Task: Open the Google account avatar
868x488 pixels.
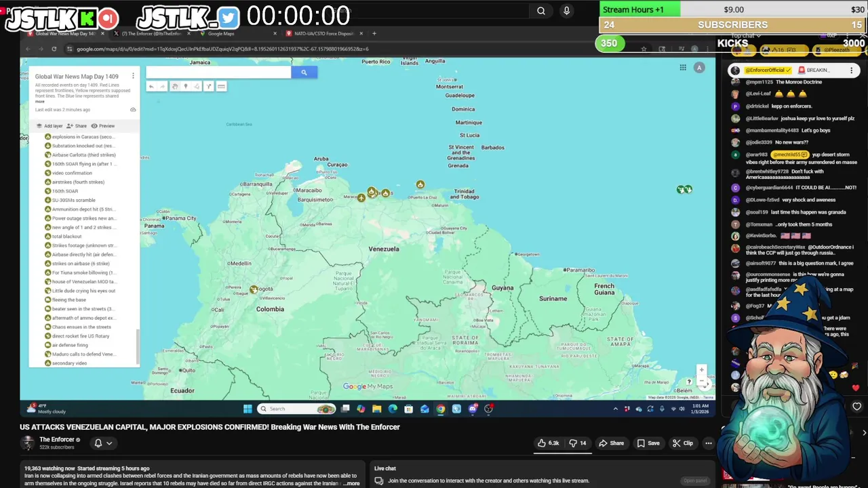Action: tap(699, 67)
